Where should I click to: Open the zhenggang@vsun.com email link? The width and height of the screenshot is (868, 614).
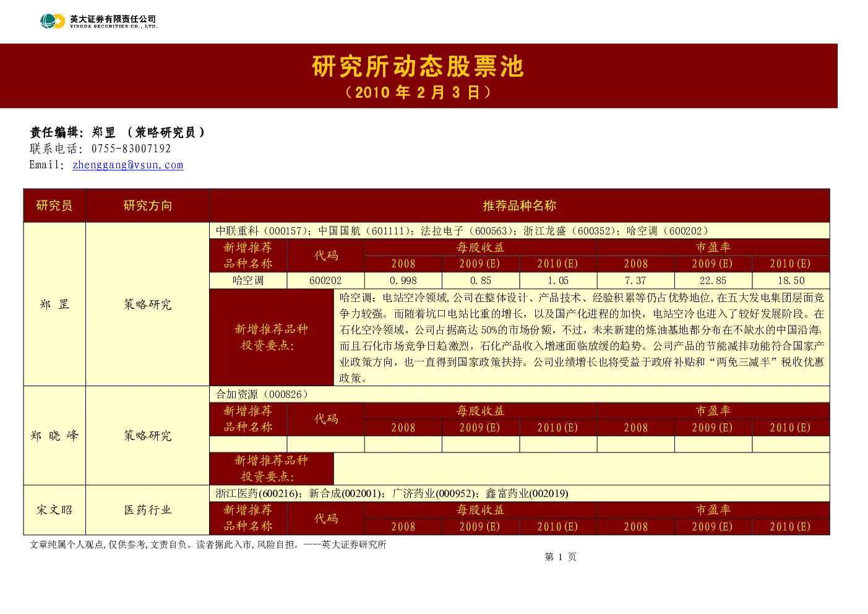coord(128,165)
